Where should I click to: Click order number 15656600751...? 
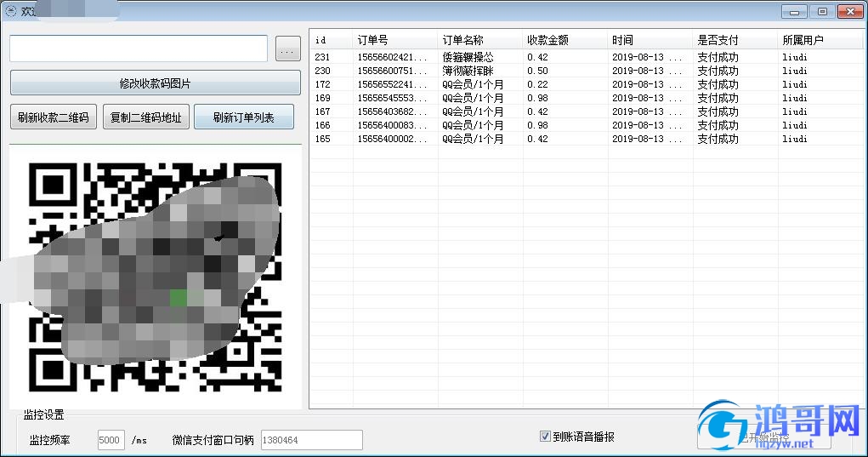coord(392,71)
